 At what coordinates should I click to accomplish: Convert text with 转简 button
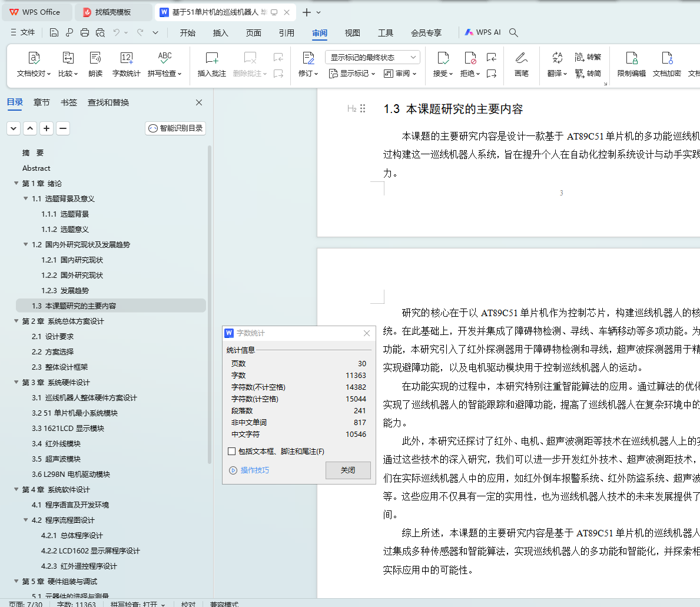tap(588, 73)
